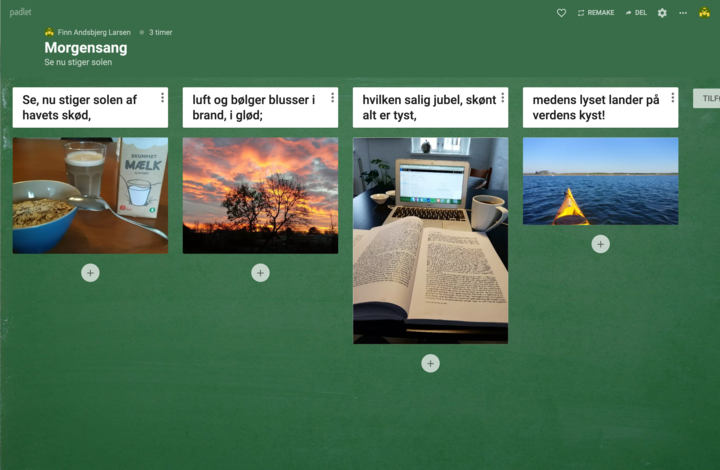Click the padlet logo
This screenshot has height=470, width=720.
pos(21,12)
